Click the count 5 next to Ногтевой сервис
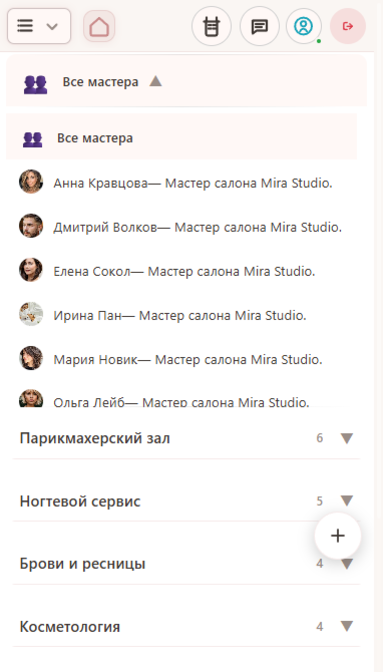383x672 pixels. pos(320,501)
